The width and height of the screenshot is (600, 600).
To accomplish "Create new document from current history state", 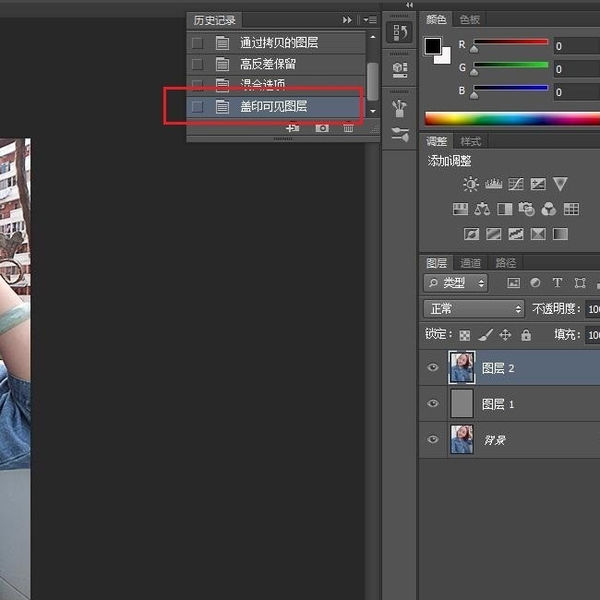I will click(293, 128).
